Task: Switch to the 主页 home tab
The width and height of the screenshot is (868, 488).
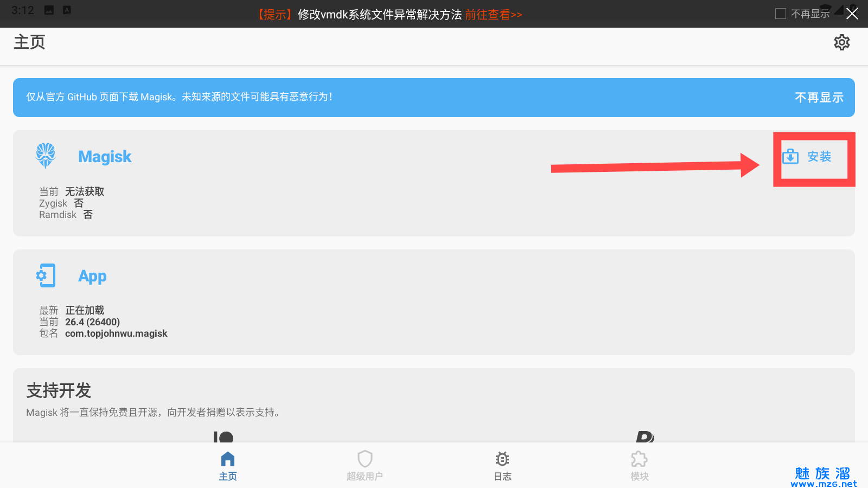Action: tap(228, 466)
